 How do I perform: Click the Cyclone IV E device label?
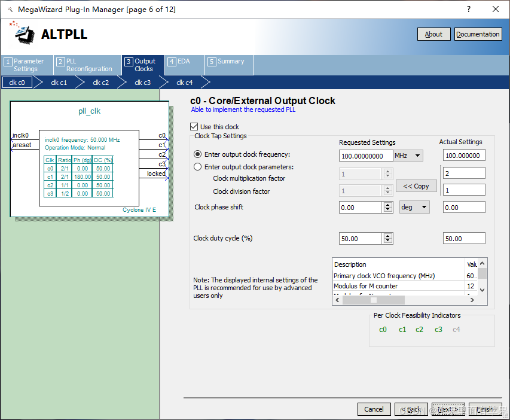(139, 209)
